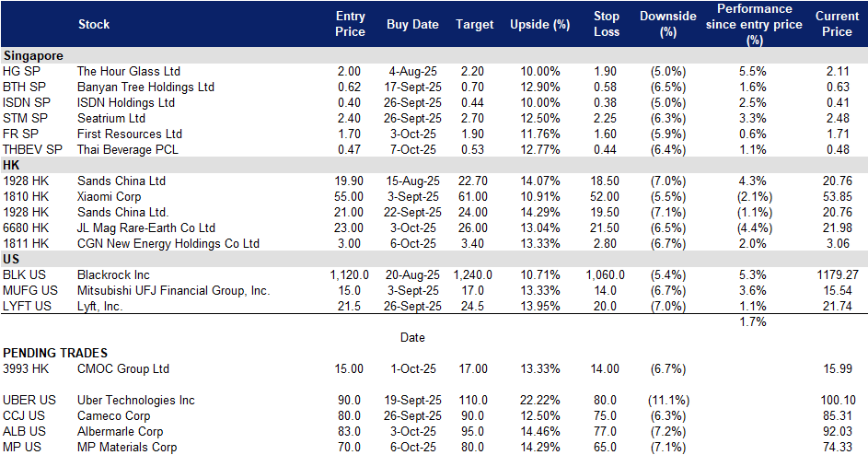Click the PENDING TRADES label
868x455 pixels.
[55, 353]
